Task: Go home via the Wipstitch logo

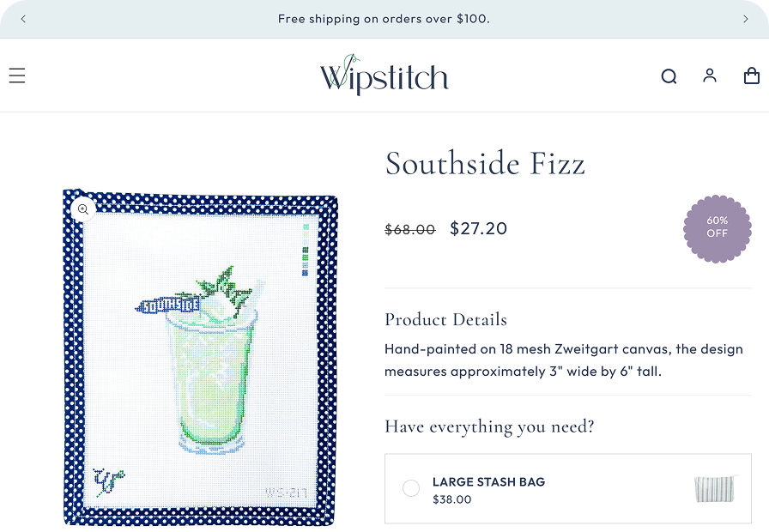Action: [384, 76]
